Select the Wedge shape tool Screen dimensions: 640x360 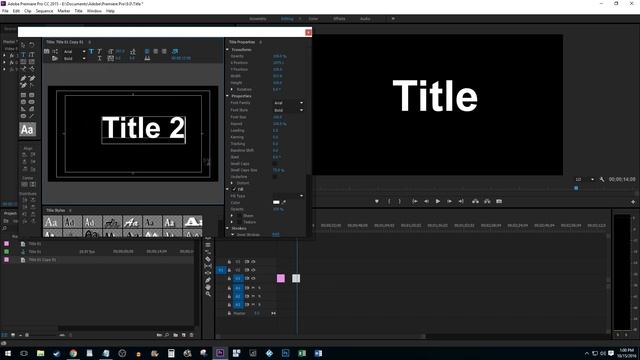tap(23, 109)
